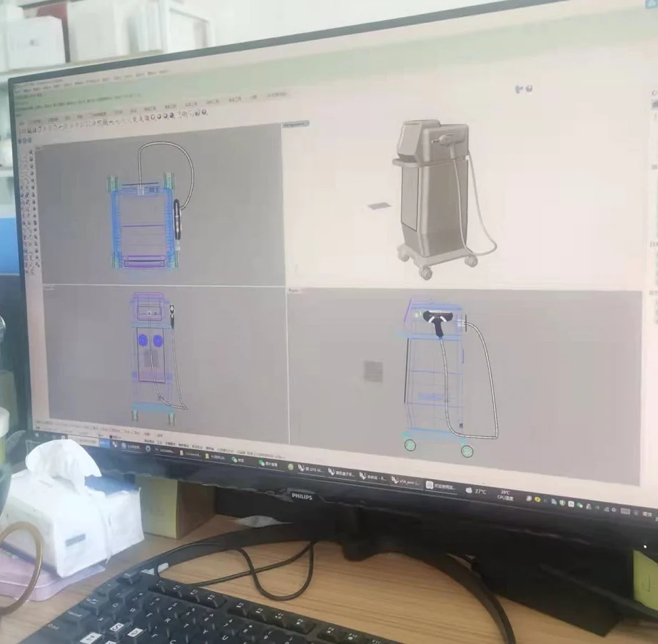
Task: Click the gun-shaped handle in Right viewport wireframe
Action: 437,323
